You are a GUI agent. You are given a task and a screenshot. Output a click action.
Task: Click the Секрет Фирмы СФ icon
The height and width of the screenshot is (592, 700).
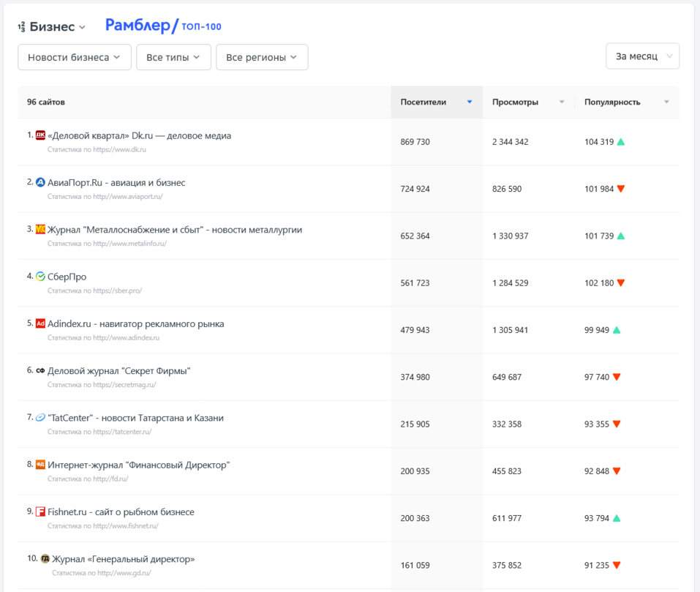[x=41, y=371]
